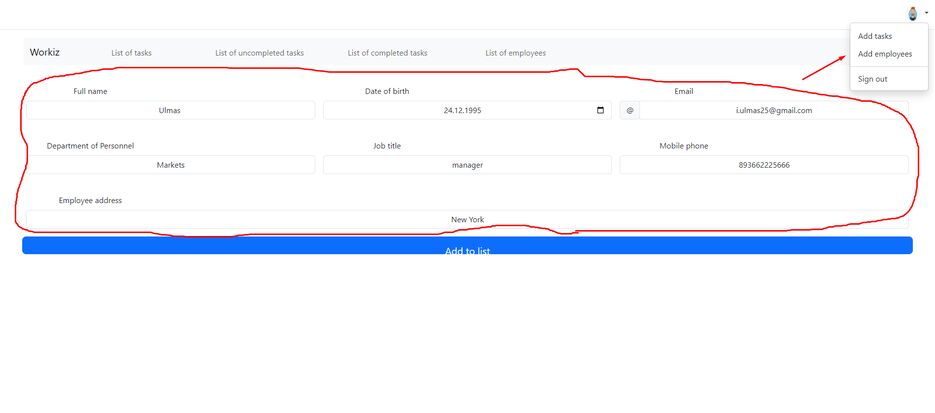The width and height of the screenshot is (935, 413).
Task: Open List of tasks page
Action: coord(131,53)
